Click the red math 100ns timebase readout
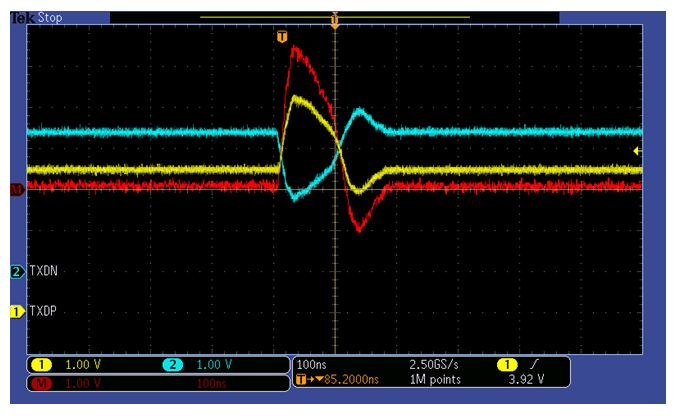 (211, 384)
